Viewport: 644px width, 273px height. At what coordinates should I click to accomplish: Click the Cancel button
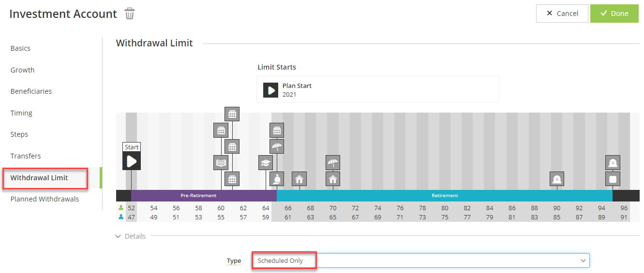click(562, 14)
